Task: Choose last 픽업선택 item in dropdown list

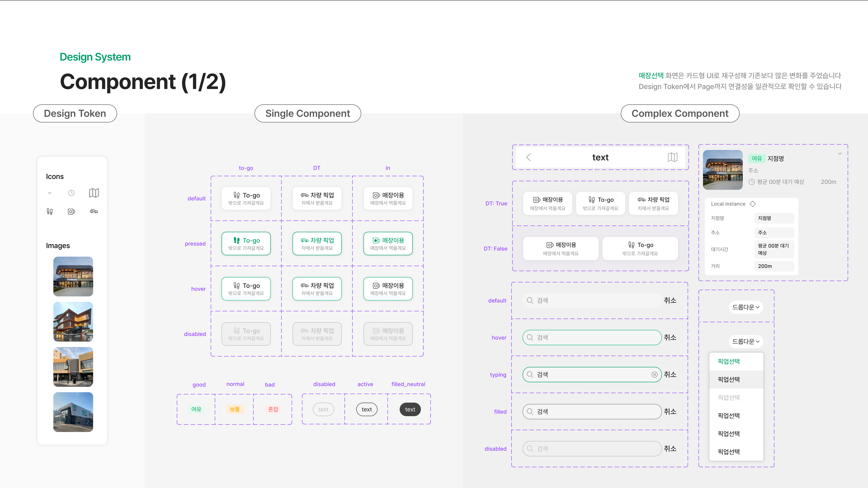Action: coord(729,452)
